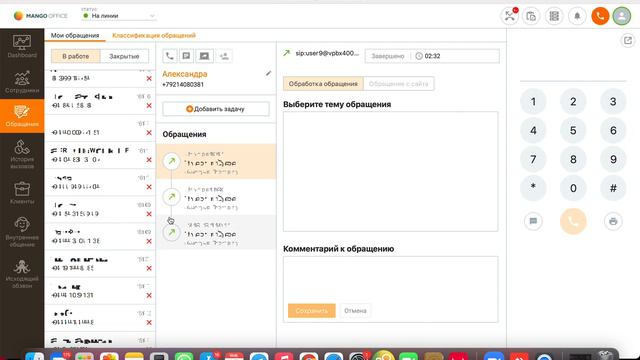Start a call with the keypad call button
The width and height of the screenshot is (640, 360).
click(x=573, y=221)
